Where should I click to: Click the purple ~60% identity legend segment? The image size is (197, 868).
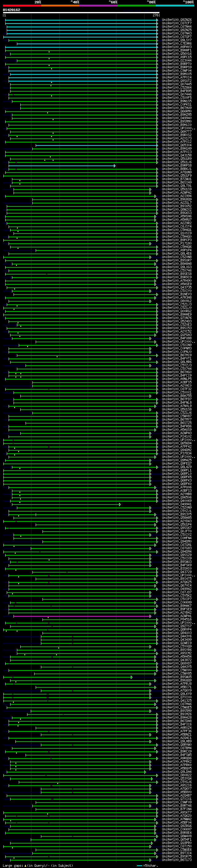[98, 6]
